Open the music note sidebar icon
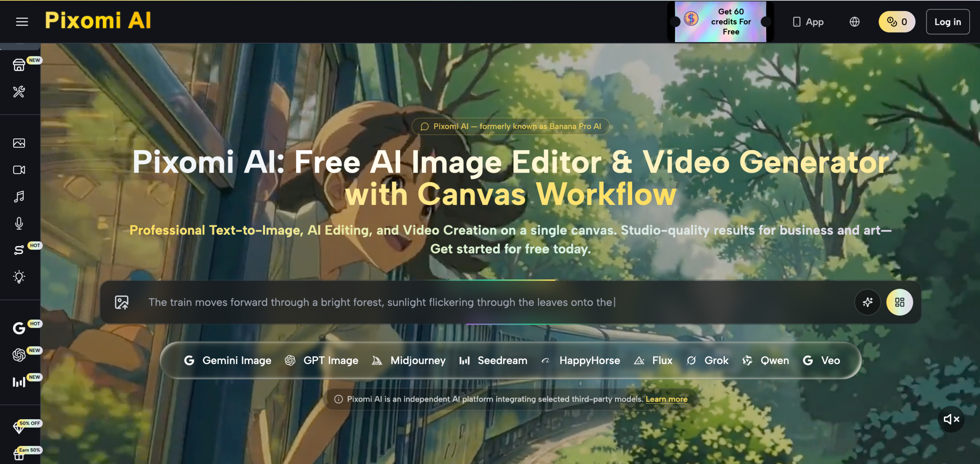Viewport: 980px width, 464px height. pyautogui.click(x=19, y=197)
